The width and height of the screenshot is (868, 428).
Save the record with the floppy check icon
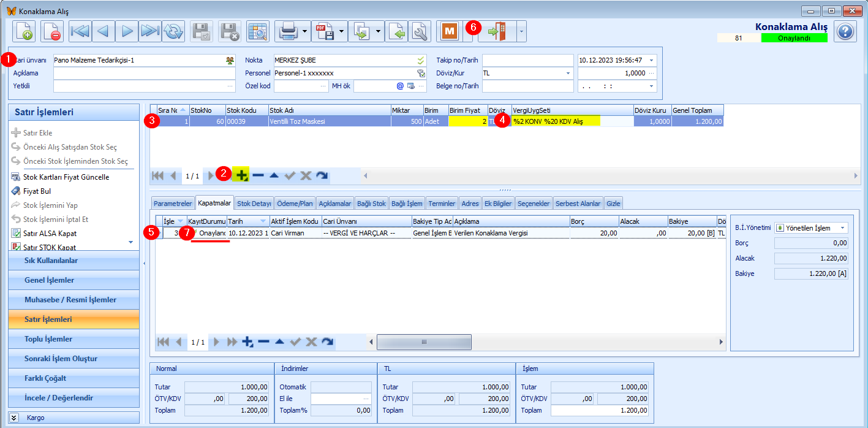(x=202, y=31)
